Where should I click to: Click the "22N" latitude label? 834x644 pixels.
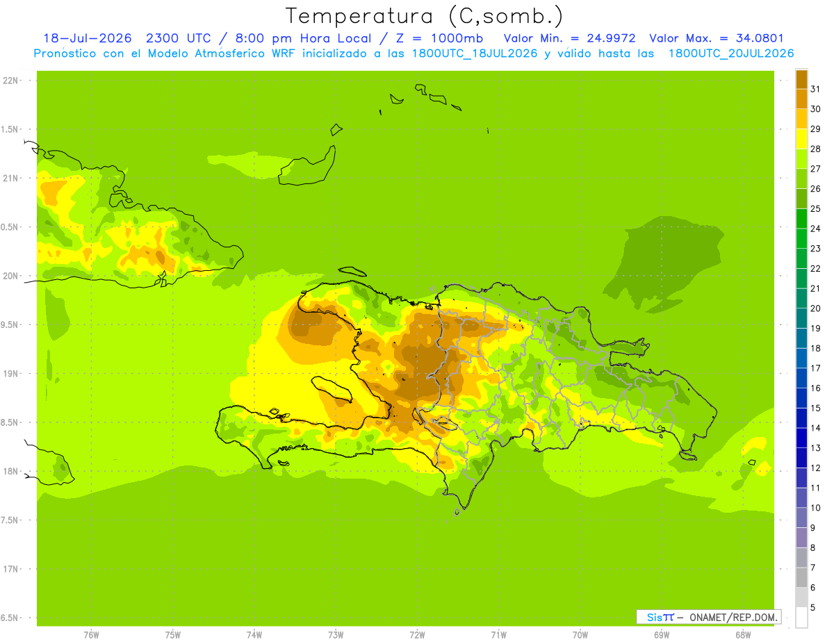(10, 81)
